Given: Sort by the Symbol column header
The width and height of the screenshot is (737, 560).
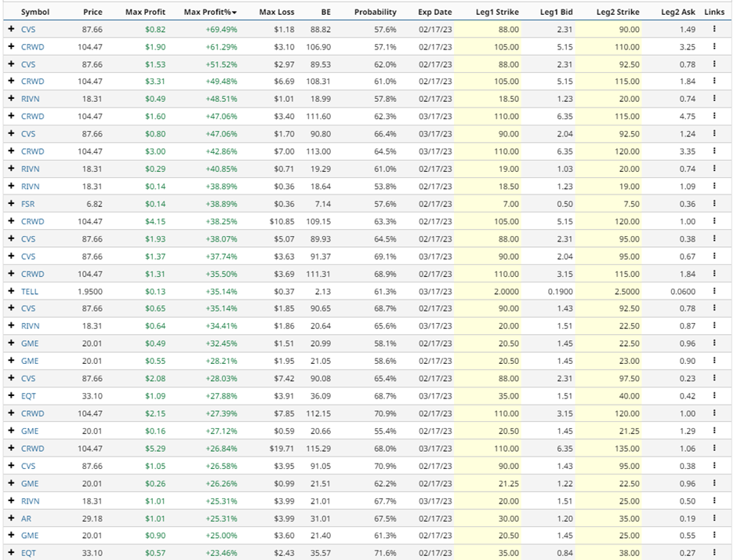Looking at the screenshot, I should (x=35, y=12).
